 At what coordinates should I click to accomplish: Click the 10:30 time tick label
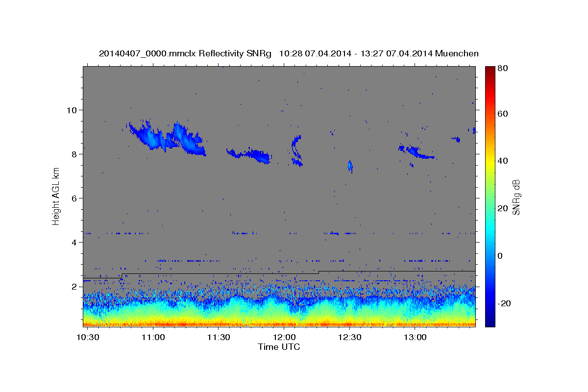88,338
